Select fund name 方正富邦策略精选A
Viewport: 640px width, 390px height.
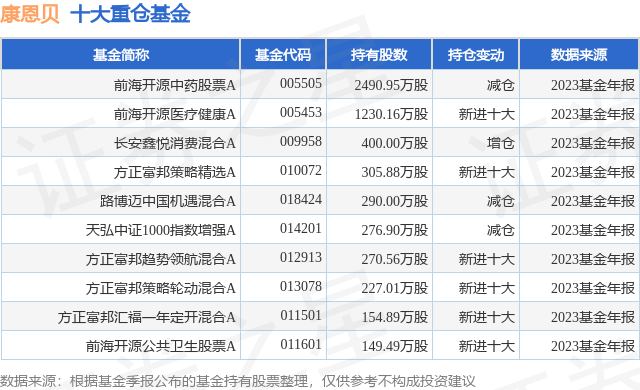coord(175,172)
